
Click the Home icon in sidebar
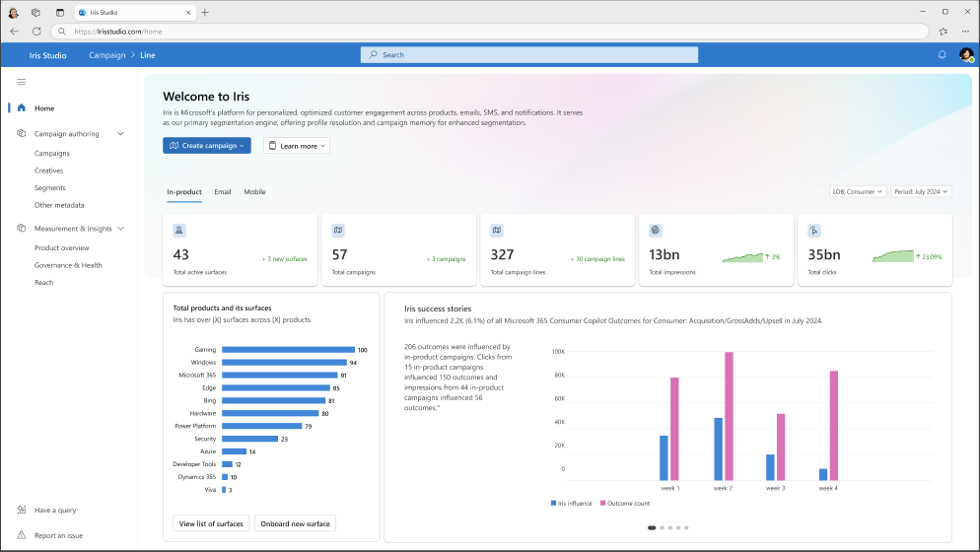pos(22,107)
